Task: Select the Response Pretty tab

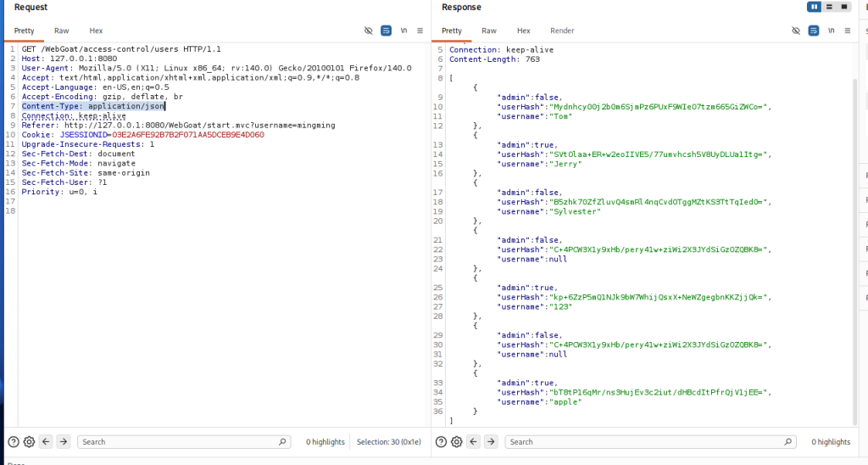Action: [452, 31]
